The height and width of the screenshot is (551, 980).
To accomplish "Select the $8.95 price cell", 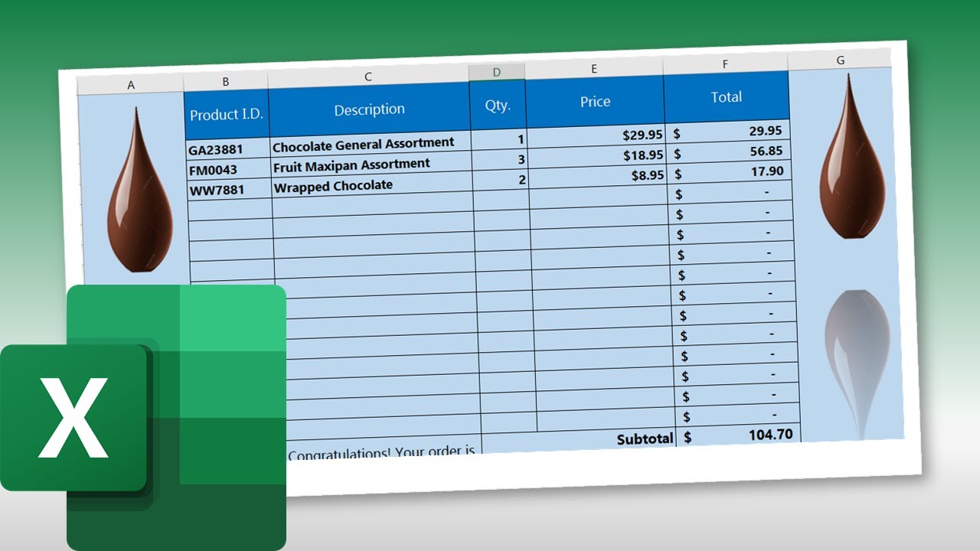I will [599, 175].
